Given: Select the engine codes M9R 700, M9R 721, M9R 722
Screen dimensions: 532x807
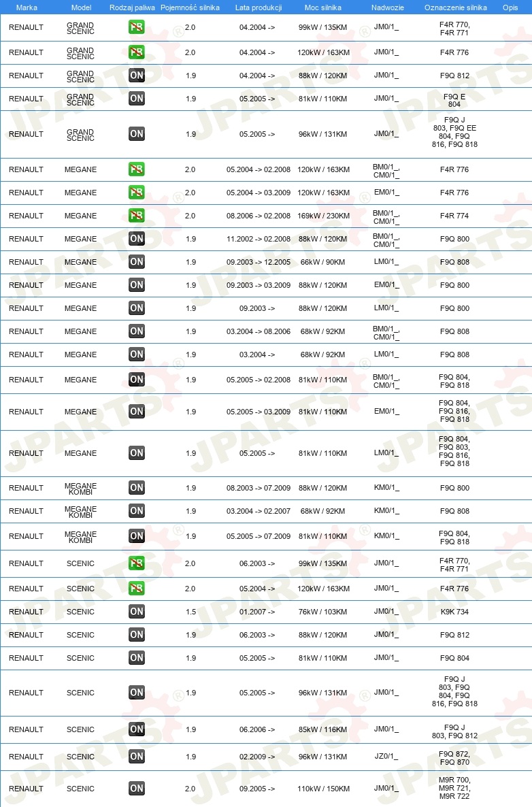Looking at the screenshot, I should (x=454, y=788).
